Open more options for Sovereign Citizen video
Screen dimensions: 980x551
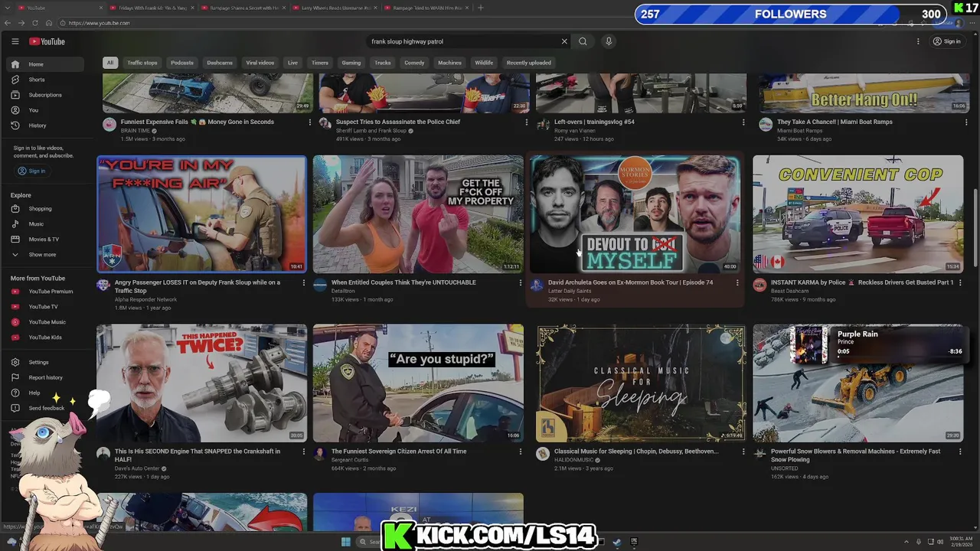pos(521,452)
